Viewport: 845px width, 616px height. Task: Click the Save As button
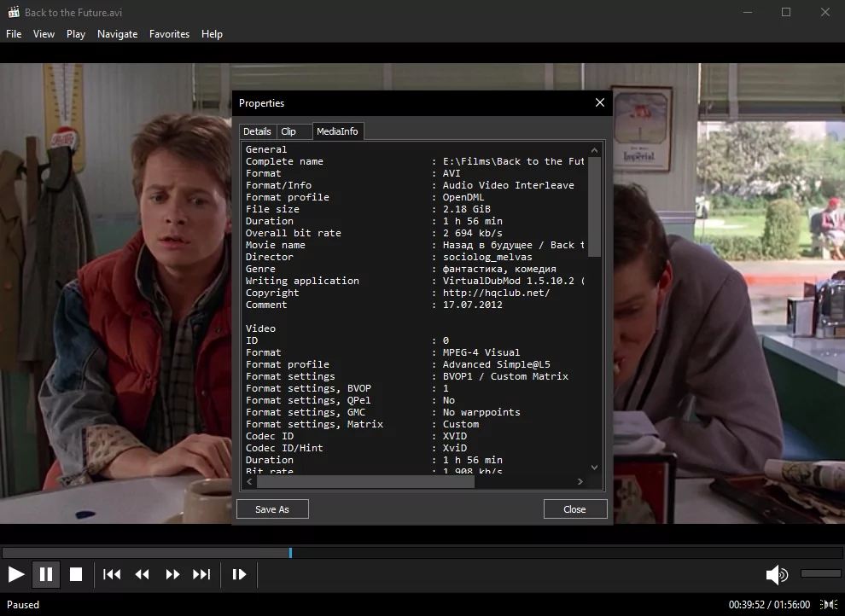(272, 509)
